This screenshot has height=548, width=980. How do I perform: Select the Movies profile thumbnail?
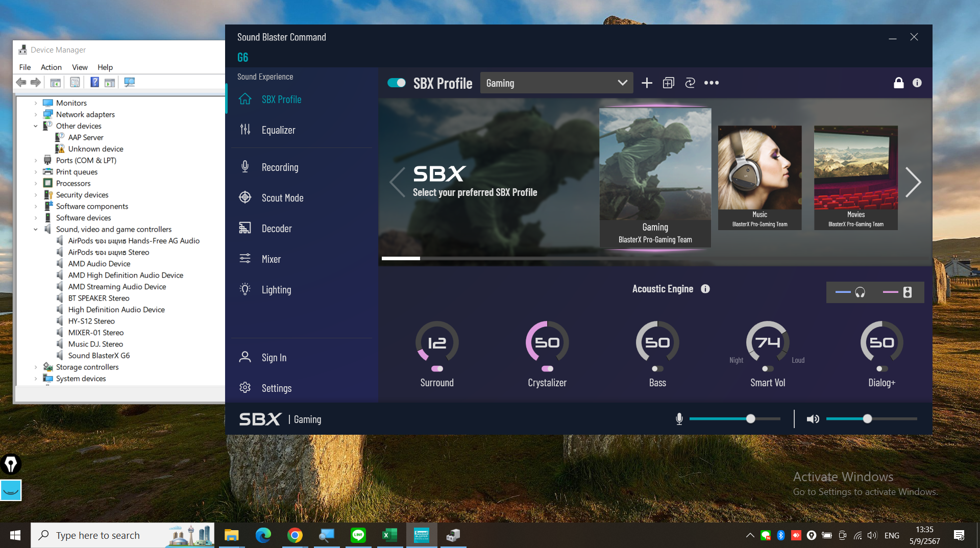(855, 178)
